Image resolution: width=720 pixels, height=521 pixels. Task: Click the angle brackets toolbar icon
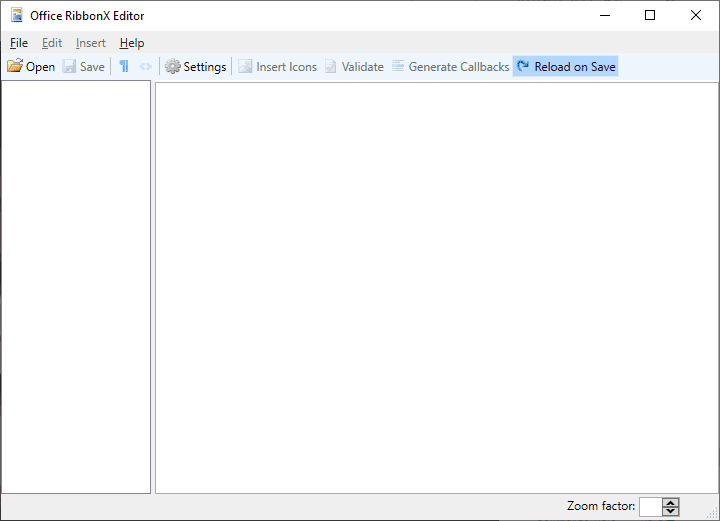(x=146, y=67)
